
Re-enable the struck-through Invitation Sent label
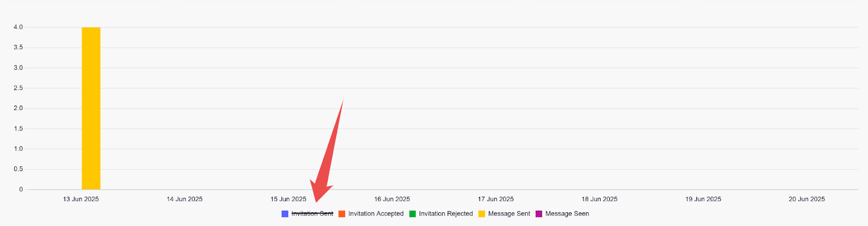(x=312, y=214)
